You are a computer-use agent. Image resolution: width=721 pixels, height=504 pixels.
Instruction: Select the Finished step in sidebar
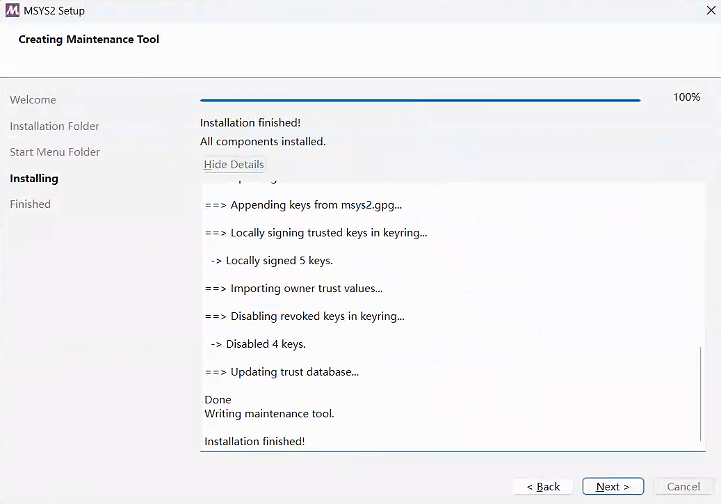tap(30, 204)
